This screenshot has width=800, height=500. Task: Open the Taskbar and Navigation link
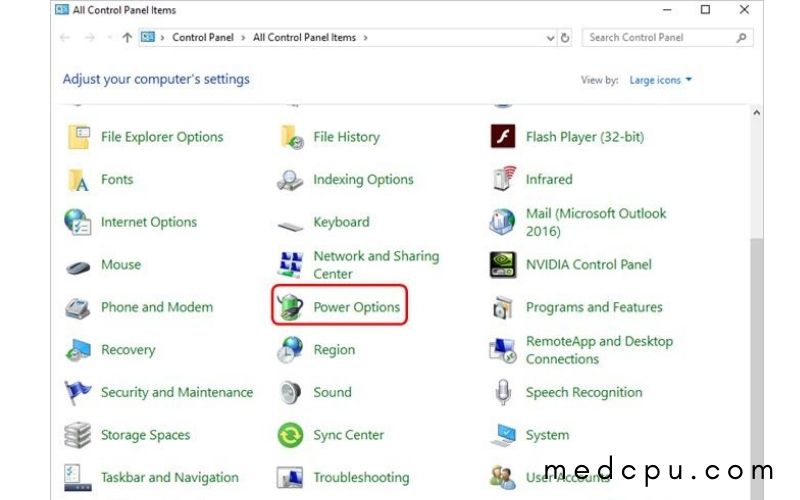click(170, 478)
